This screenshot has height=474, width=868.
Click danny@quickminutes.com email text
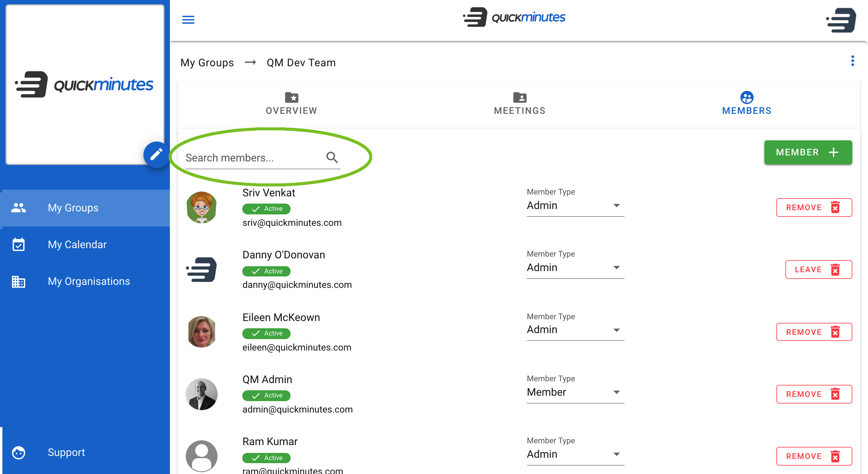tap(297, 285)
